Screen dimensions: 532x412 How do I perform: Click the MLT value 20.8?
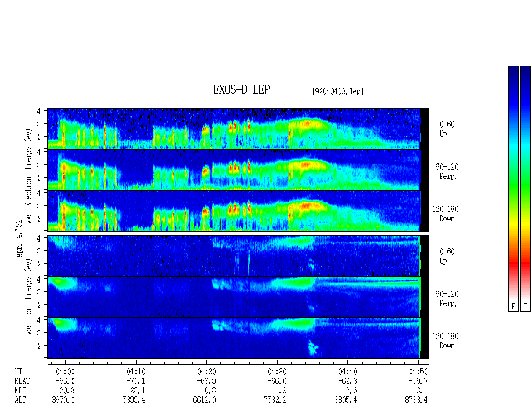67,391
